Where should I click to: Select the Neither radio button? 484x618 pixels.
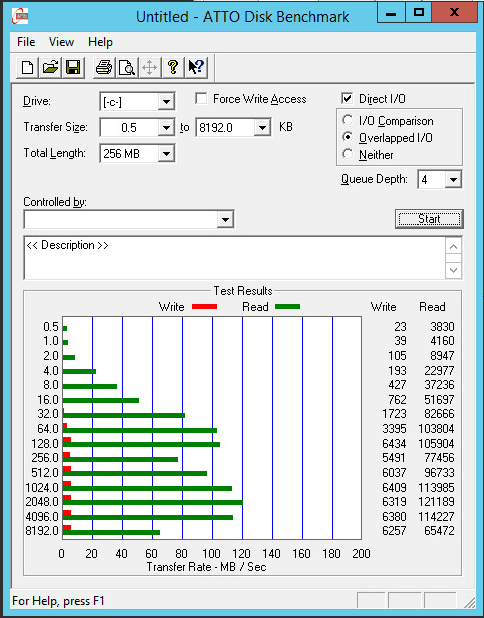[x=347, y=154]
